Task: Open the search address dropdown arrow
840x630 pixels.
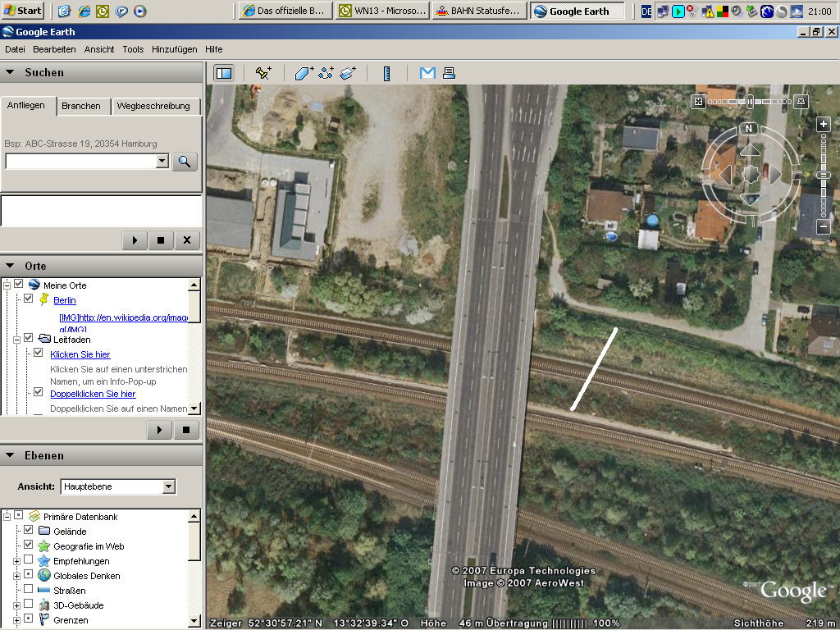Action: pos(162,161)
